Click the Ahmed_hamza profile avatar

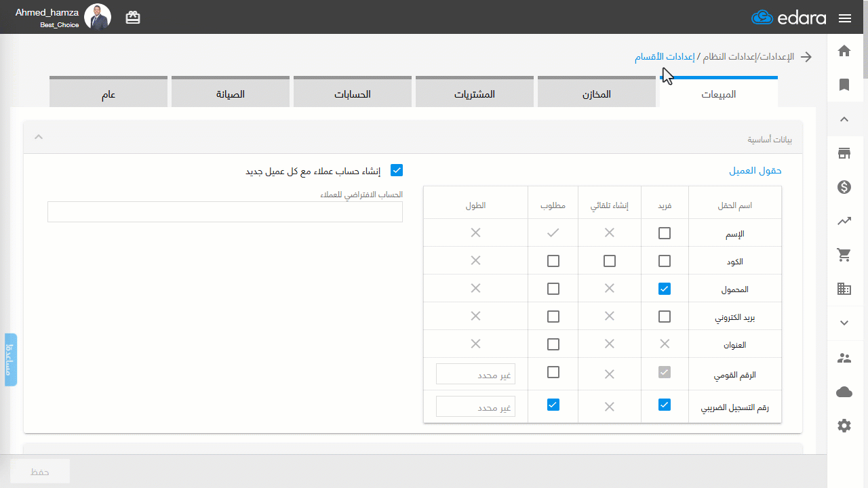pos(98,17)
